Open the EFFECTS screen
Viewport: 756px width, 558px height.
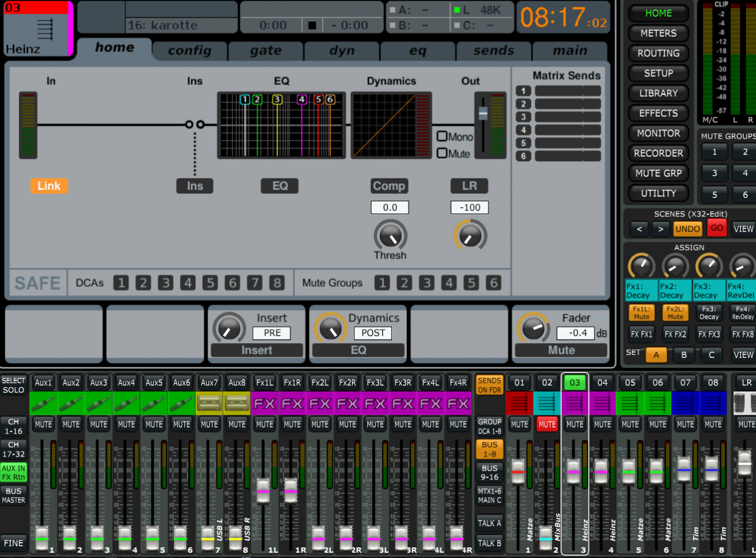pyautogui.click(x=659, y=113)
